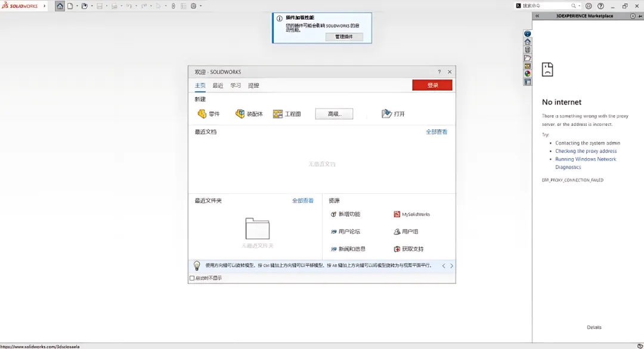The image size is (644, 349).
Task: Create a new 零件 part
Action: [x=209, y=114]
